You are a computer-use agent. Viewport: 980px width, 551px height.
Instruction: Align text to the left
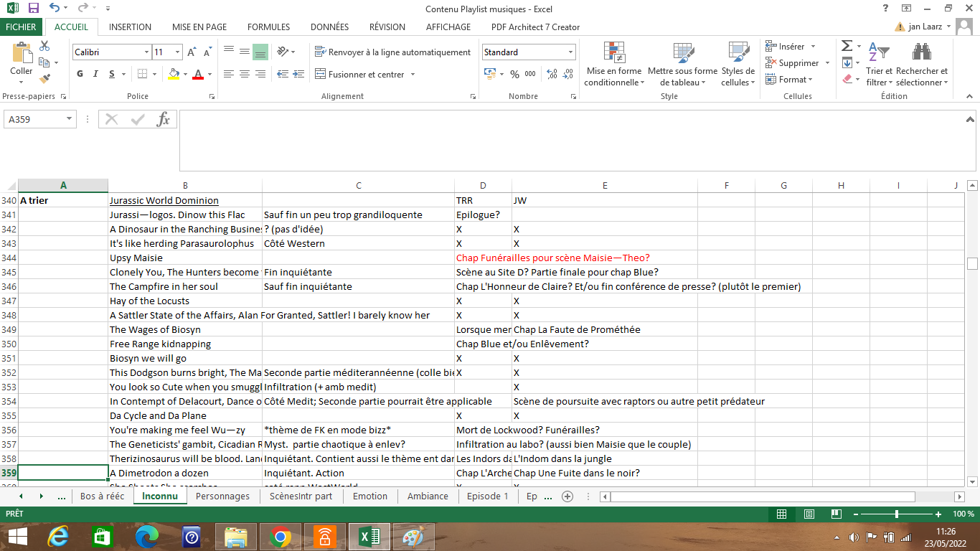coord(229,74)
